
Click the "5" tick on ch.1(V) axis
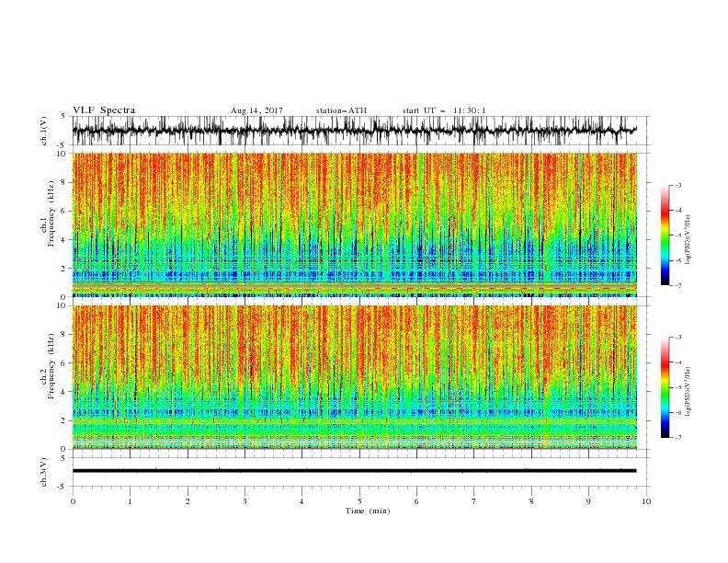click(64, 117)
